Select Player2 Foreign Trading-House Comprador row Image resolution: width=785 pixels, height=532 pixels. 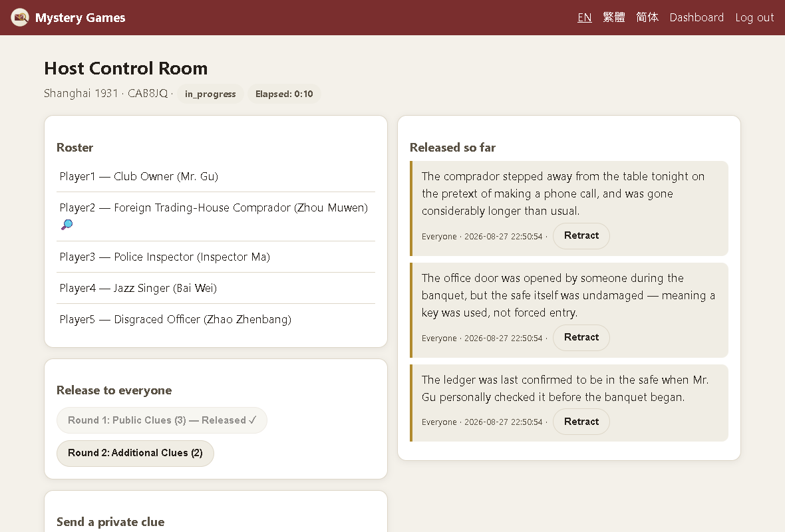pyautogui.click(x=216, y=217)
